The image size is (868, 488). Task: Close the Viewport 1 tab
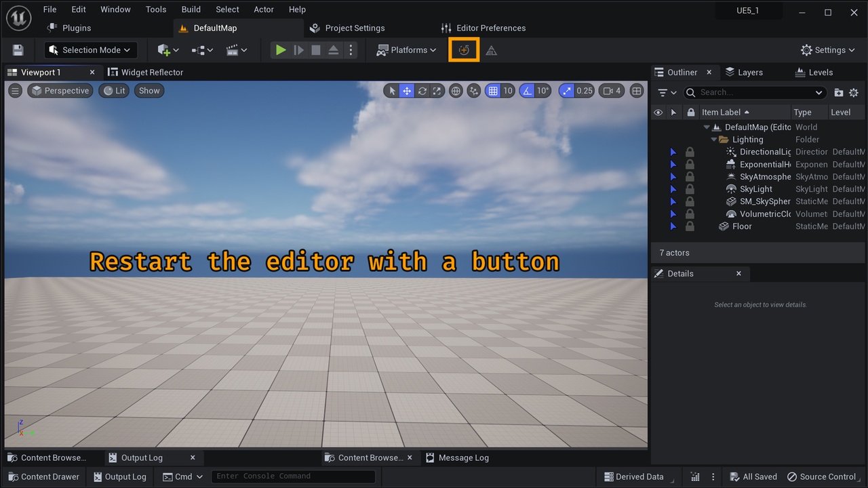(92, 73)
